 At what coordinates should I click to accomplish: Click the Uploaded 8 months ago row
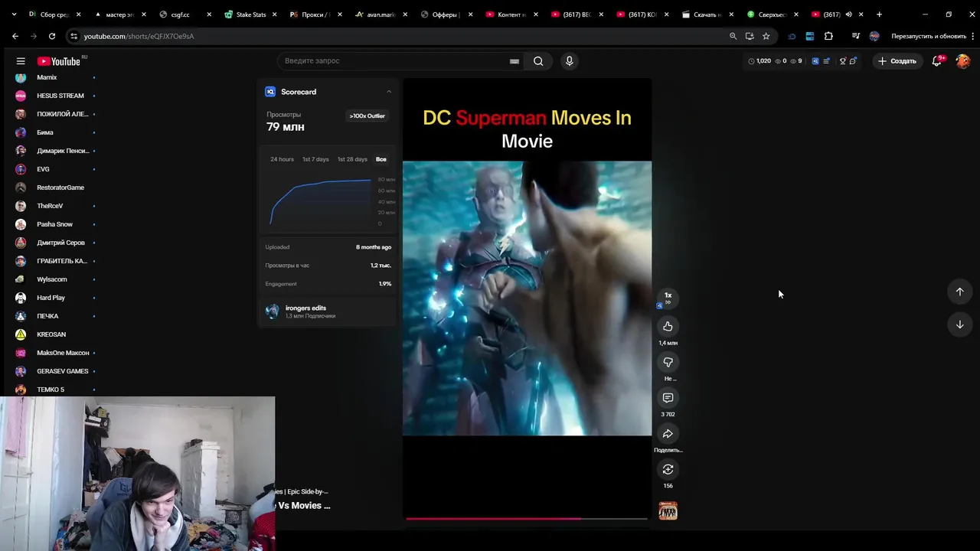pyautogui.click(x=328, y=247)
